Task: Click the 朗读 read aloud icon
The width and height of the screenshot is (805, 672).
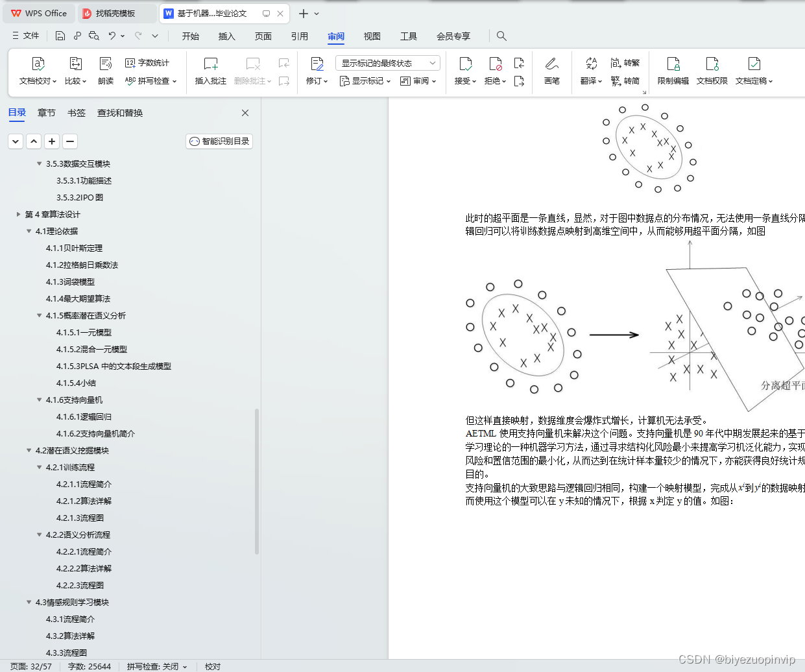Action: point(106,64)
